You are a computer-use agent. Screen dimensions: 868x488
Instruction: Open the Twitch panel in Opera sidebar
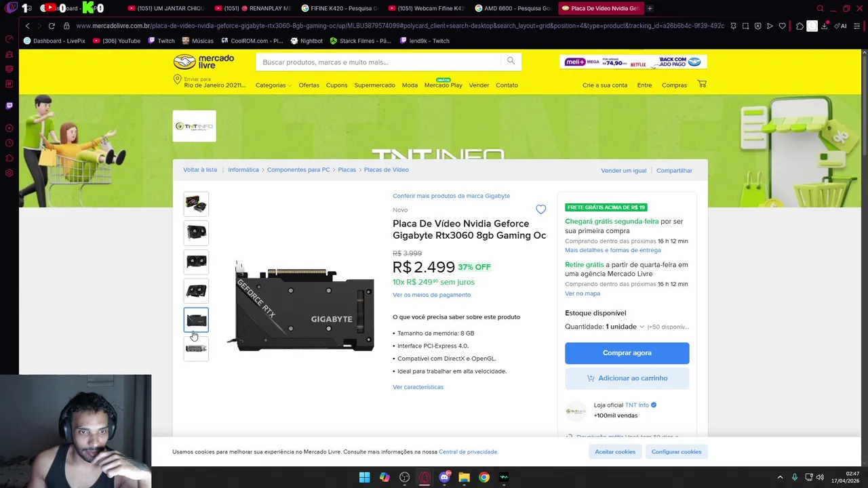tap(9, 106)
